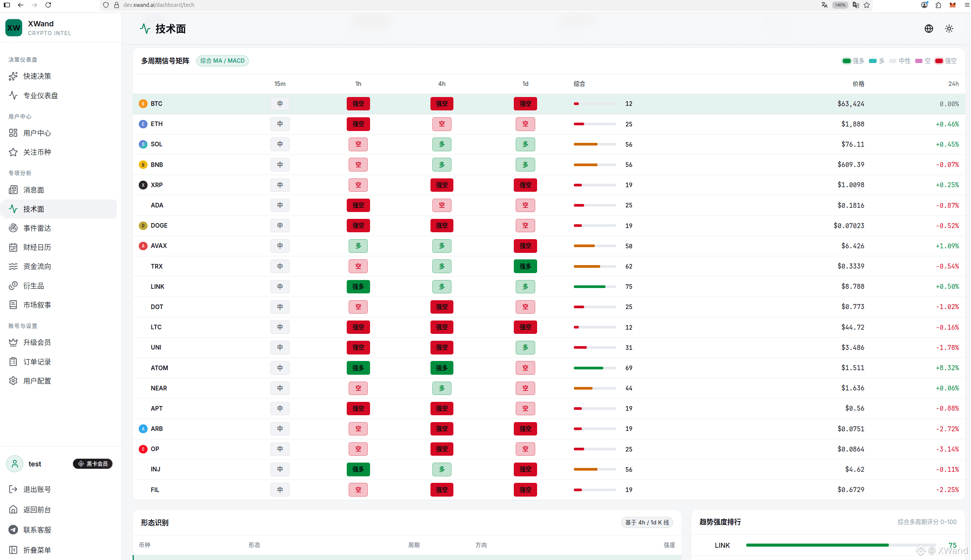971x560 pixels.
Task: Open 订单记录 menu item
Action: click(x=60, y=361)
